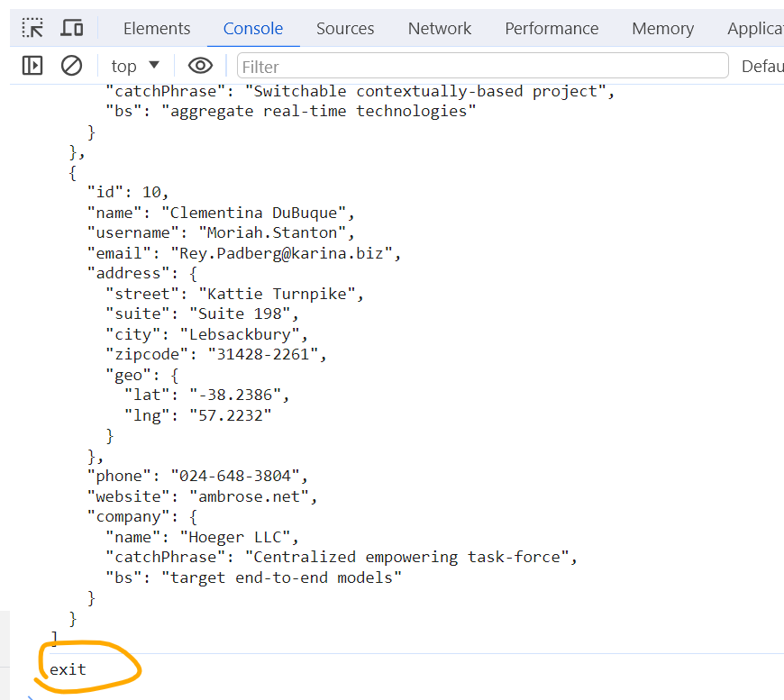Image resolution: width=784 pixels, height=700 pixels.
Task: Select the name "Clementina DuBuque" line
Action: (x=221, y=213)
